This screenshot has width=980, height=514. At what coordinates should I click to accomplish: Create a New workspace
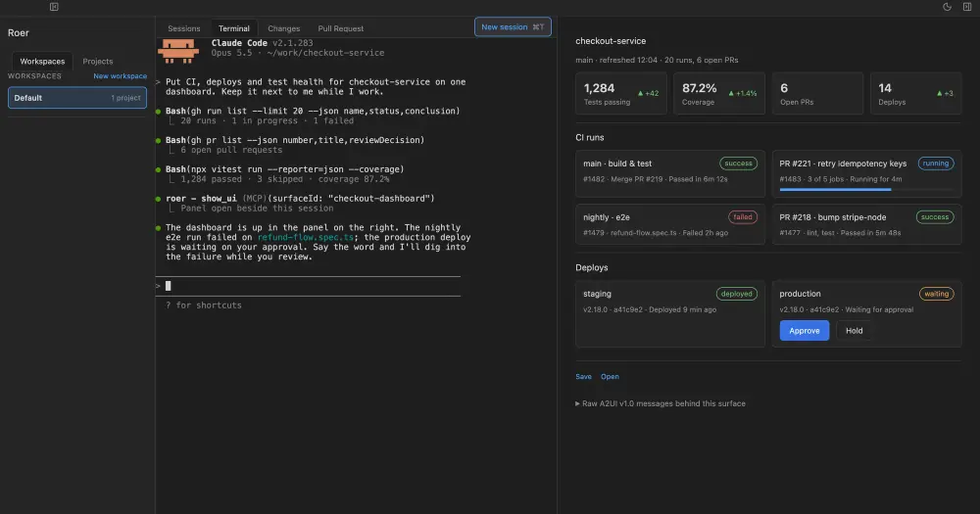(120, 76)
